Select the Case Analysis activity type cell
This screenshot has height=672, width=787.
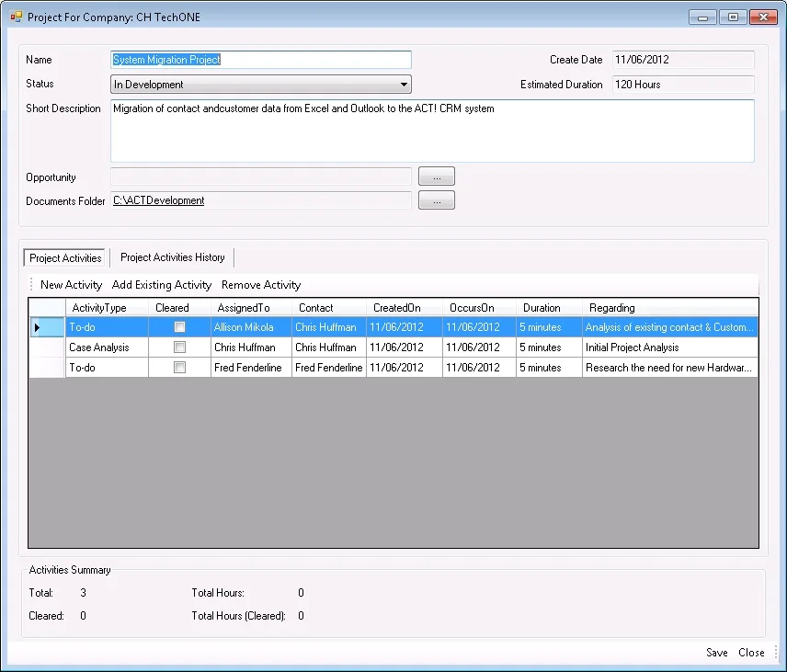[x=107, y=347]
